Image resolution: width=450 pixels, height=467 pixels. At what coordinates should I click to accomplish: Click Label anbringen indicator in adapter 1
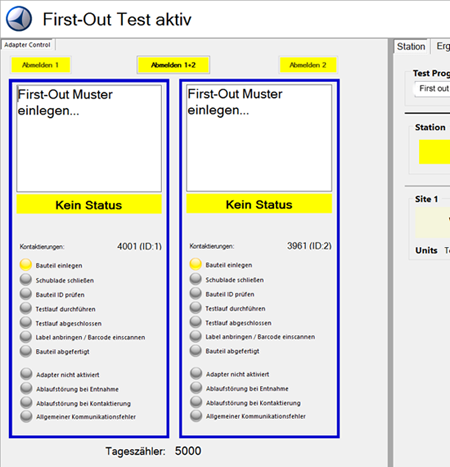click(x=26, y=337)
